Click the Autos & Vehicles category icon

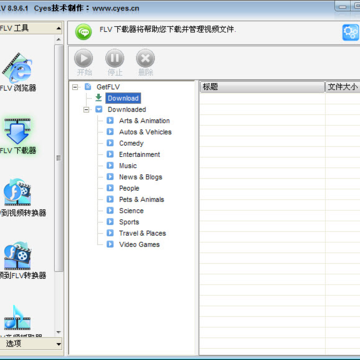(110, 132)
